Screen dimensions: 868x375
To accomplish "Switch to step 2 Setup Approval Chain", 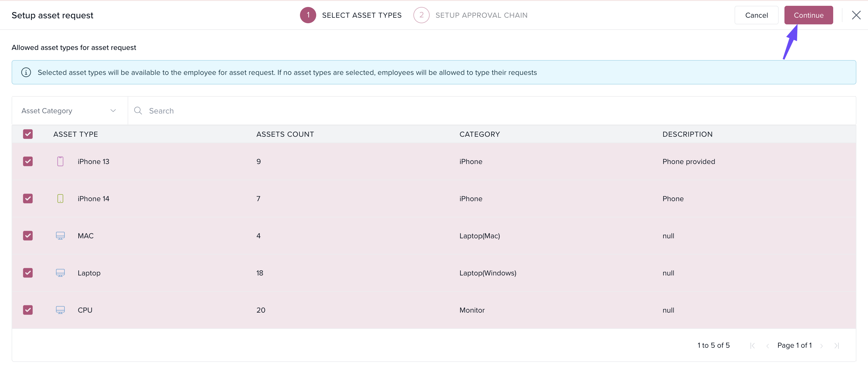I will (x=470, y=15).
